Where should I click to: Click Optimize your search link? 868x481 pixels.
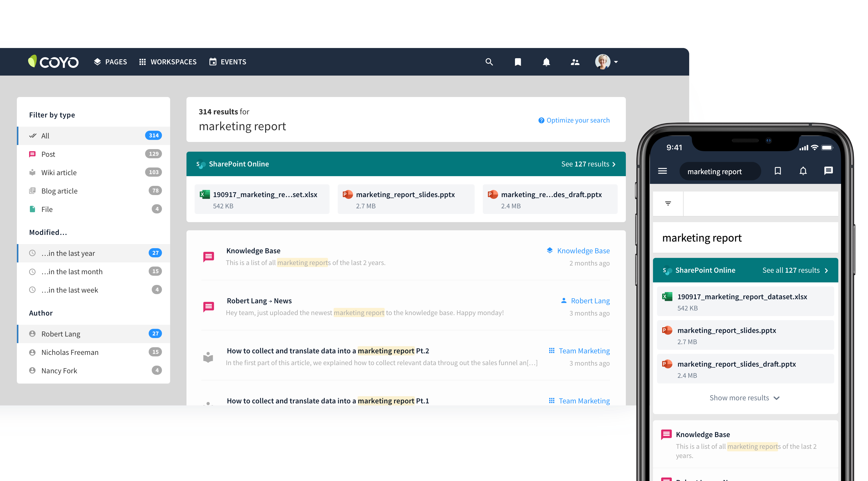pyautogui.click(x=578, y=120)
